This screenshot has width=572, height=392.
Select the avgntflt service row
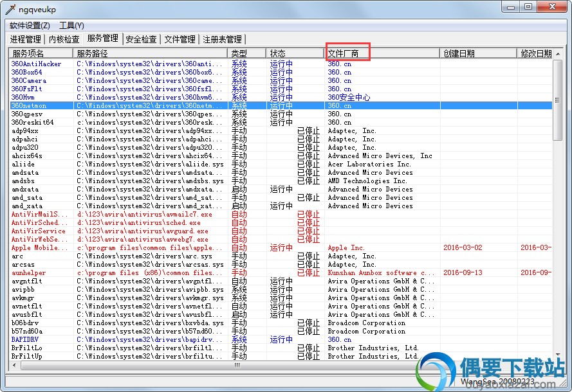[281, 281]
